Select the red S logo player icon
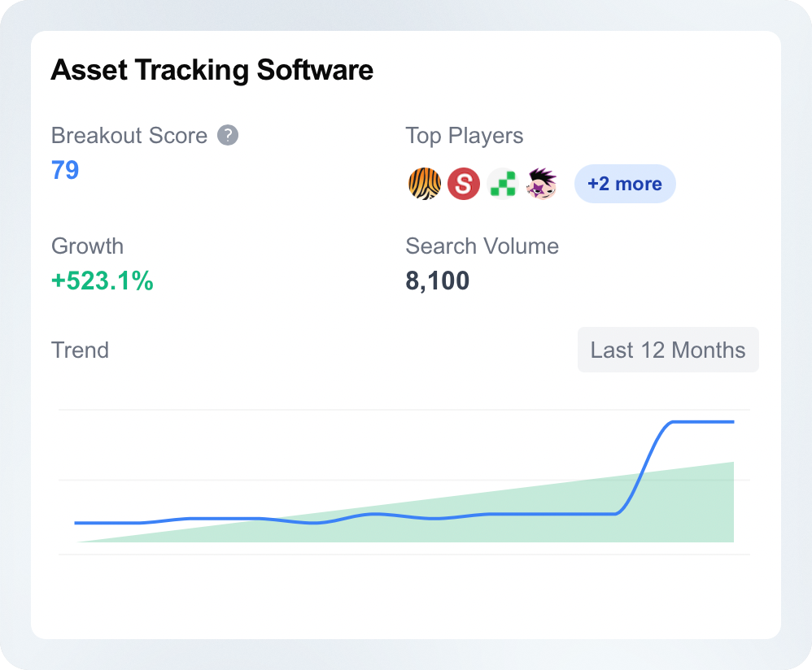This screenshot has height=670, width=812. click(x=464, y=184)
